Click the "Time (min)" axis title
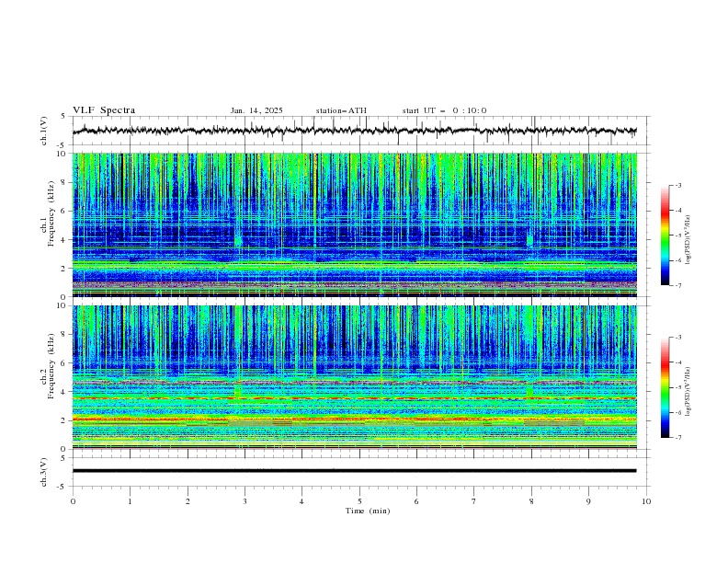Viewport: 728px width, 563px height. [x=368, y=511]
